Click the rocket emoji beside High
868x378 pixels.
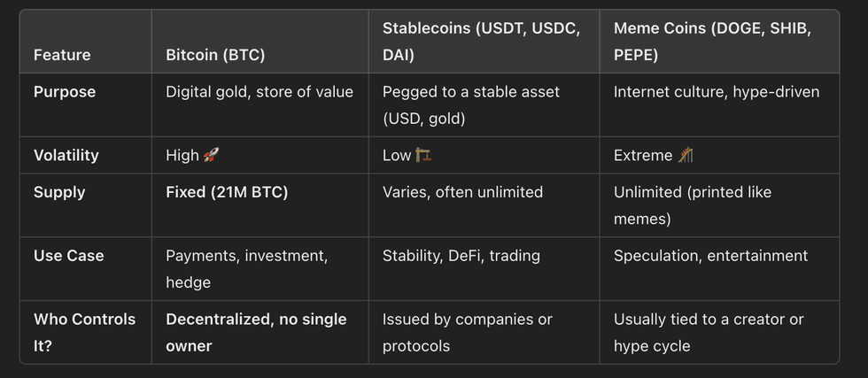tap(211, 156)
